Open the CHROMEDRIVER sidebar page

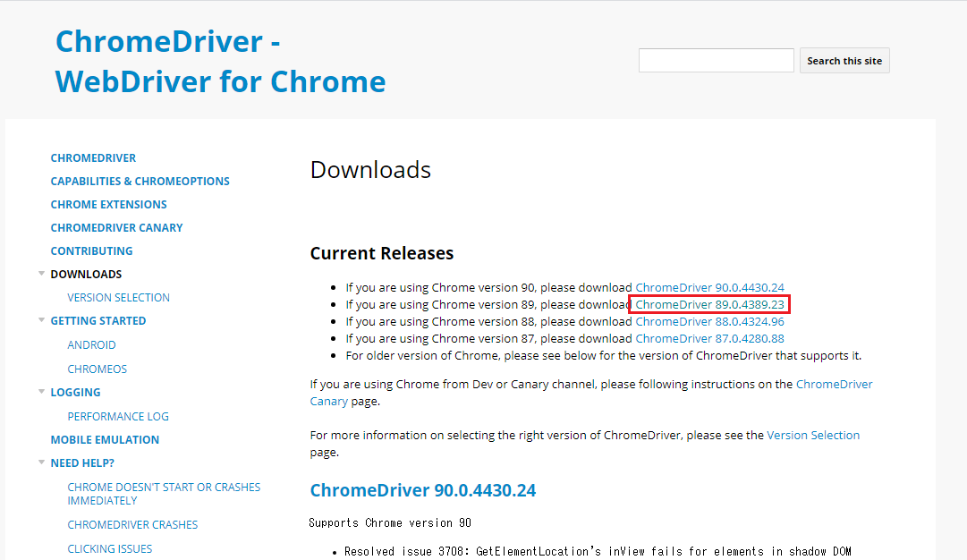click(x=93, y=157)
